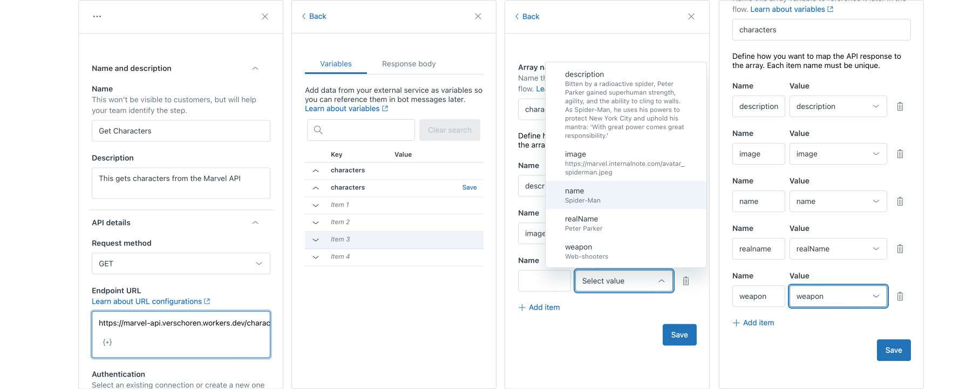Edit the Get Characters name field
Image resolution: width=980 pixels, height=389 pixels.
pos(181,131)
